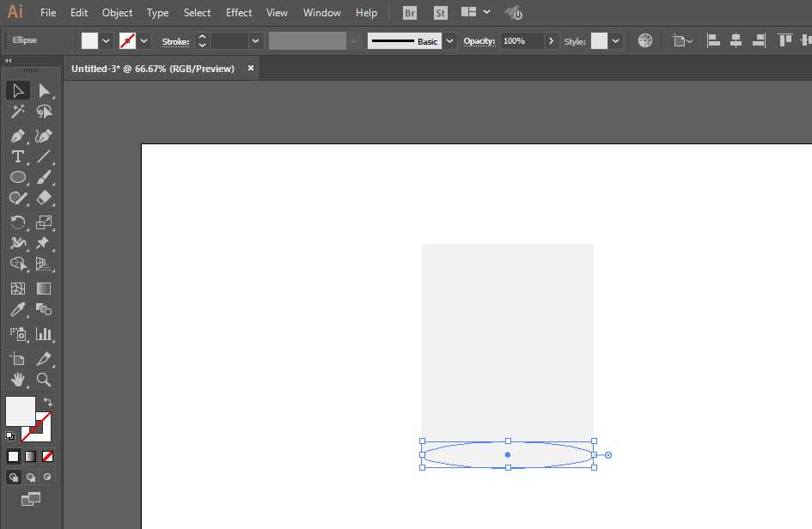Screen dimensions: 812x529
Task: Open the Effect menu
Action: click(239, 12)
